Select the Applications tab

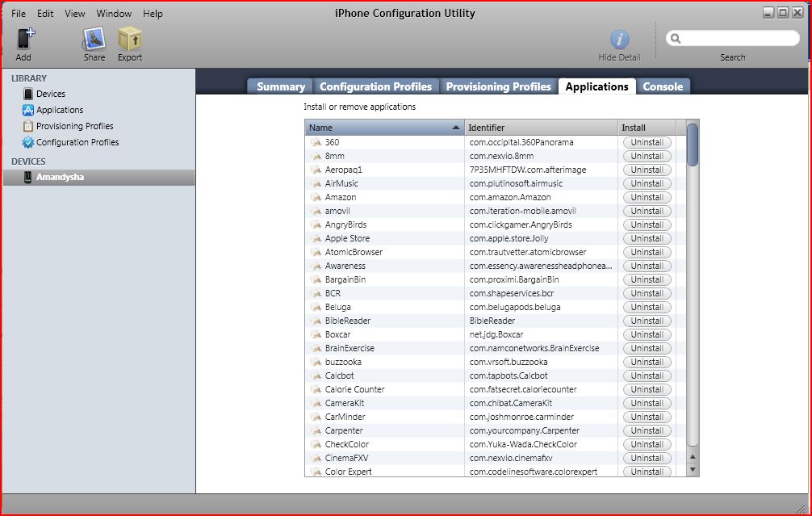(596, 86)
